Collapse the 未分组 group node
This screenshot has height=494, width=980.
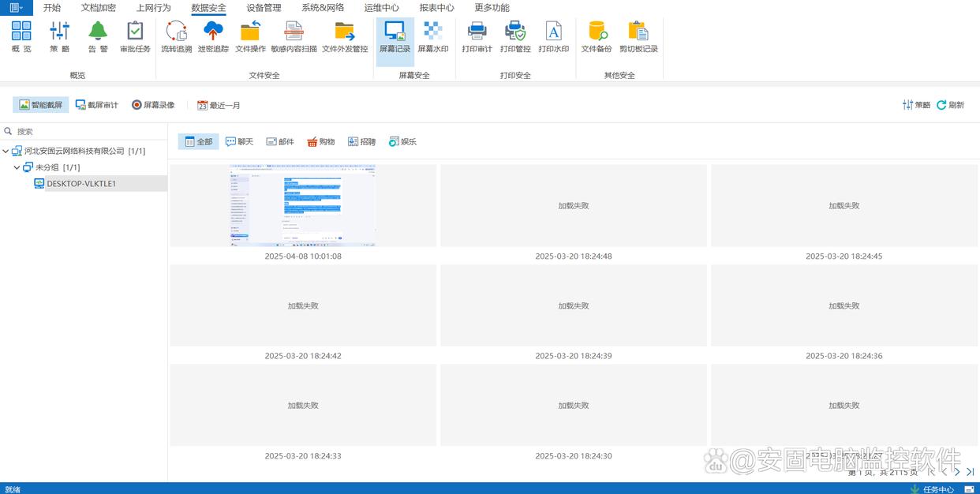click(17, 167)
